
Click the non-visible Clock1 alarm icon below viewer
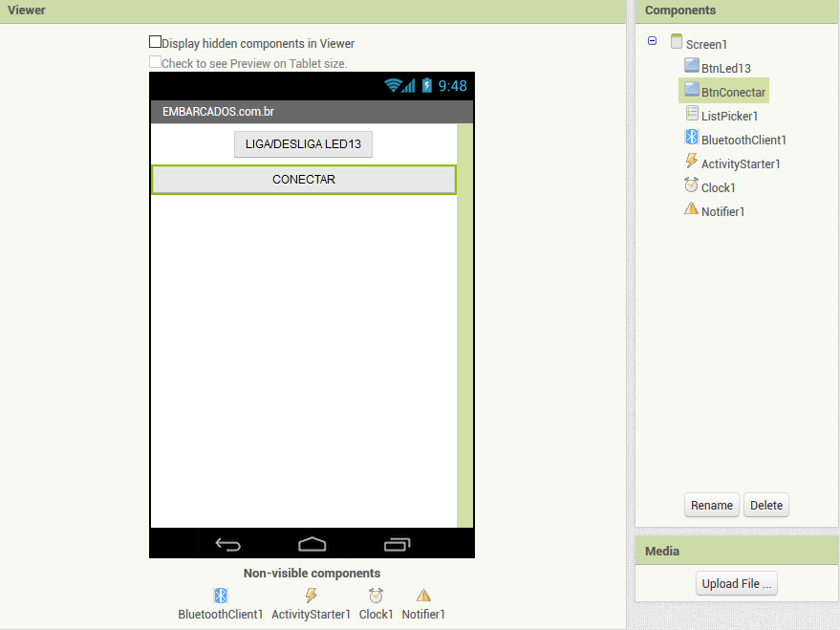377,596
